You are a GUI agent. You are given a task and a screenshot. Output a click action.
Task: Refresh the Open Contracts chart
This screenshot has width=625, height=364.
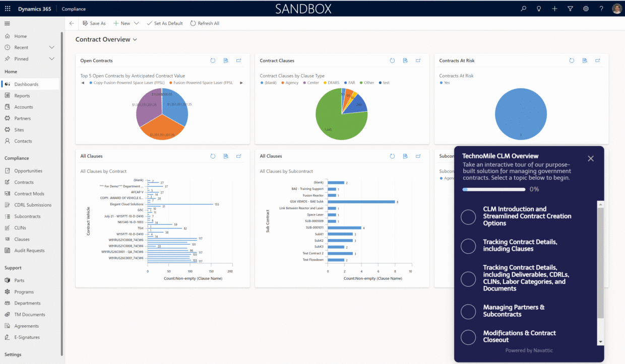point(213,60)
